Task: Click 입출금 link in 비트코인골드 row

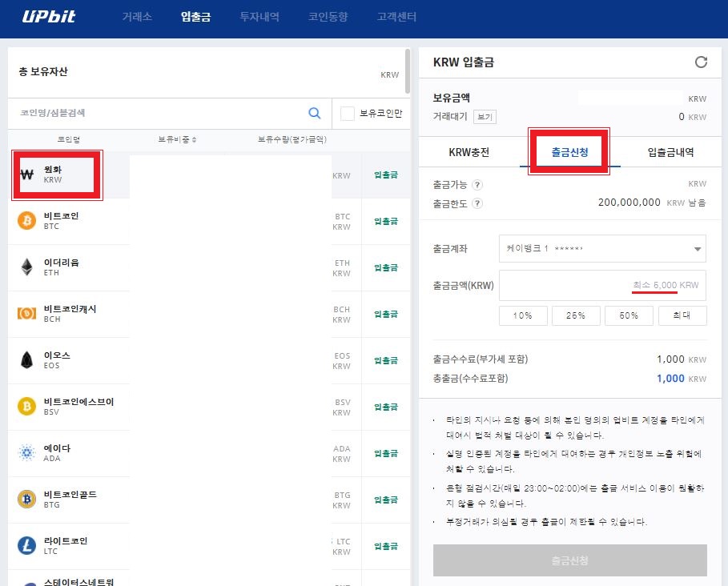Action: [x=386, y=500]
